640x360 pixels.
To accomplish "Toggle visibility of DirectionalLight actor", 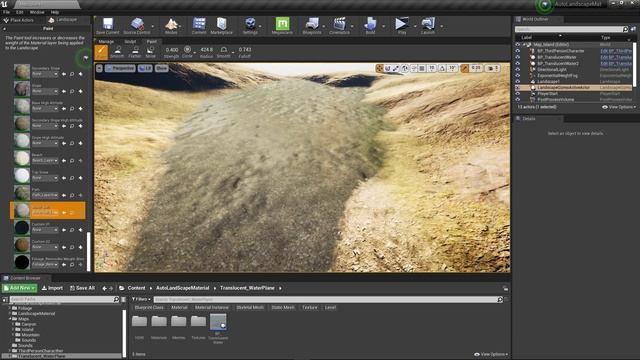I will pos(518,69).
